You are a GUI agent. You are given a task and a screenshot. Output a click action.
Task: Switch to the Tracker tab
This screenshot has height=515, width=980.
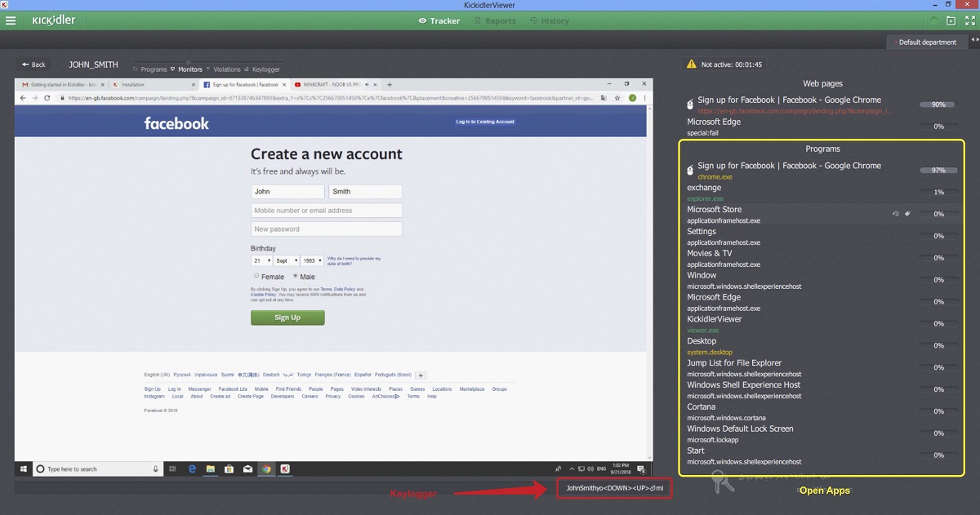point(439,20)
